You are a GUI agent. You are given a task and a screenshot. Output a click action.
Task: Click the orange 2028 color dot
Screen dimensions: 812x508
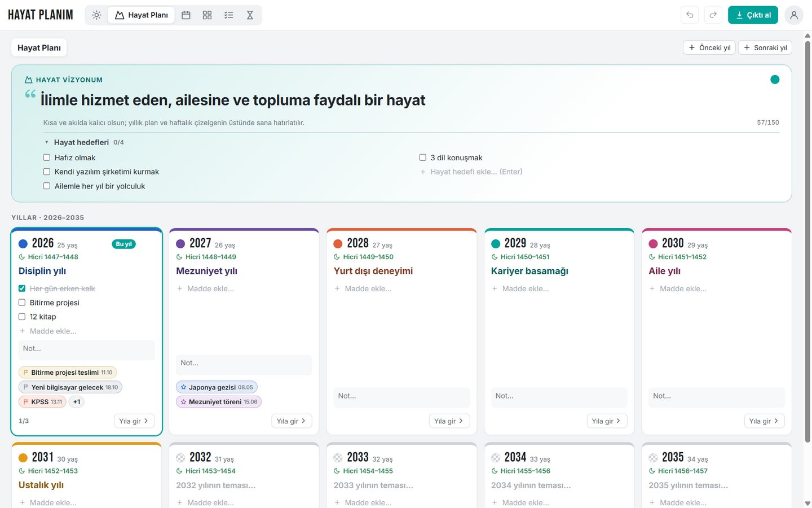point(338,244)
